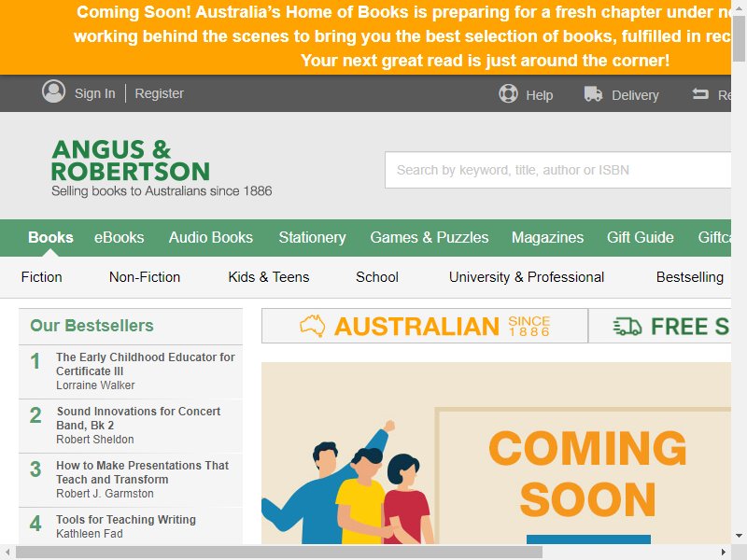Image resolution: width=747 pixels, height=560 pixels.
Task: Click the Australian Since 1886 banner
Action: click(x=425, y=326)
